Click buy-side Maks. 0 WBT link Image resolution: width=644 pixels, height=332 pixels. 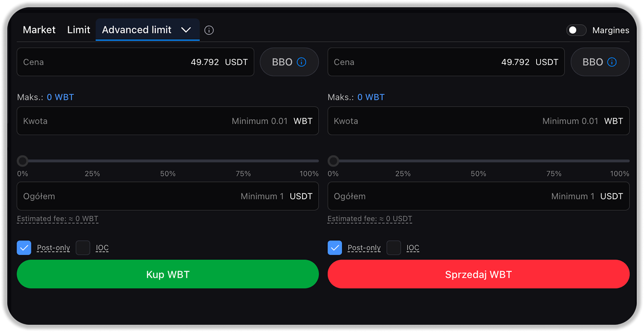60,97
